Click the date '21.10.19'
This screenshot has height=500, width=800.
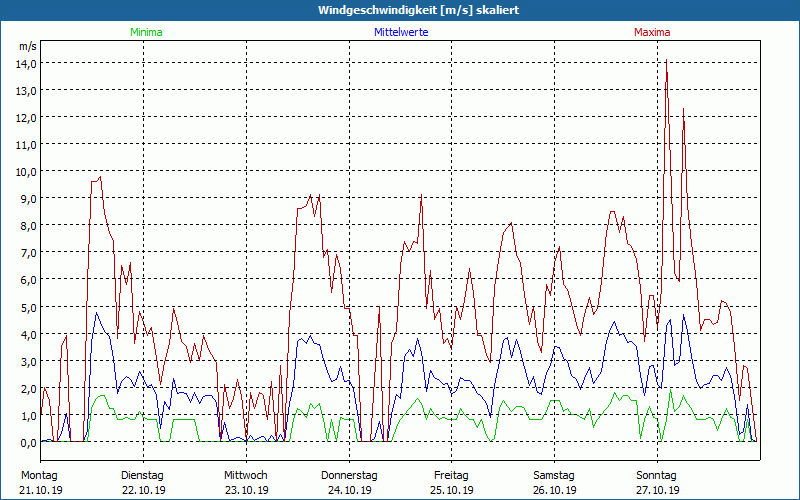click(x=41, y=490)
